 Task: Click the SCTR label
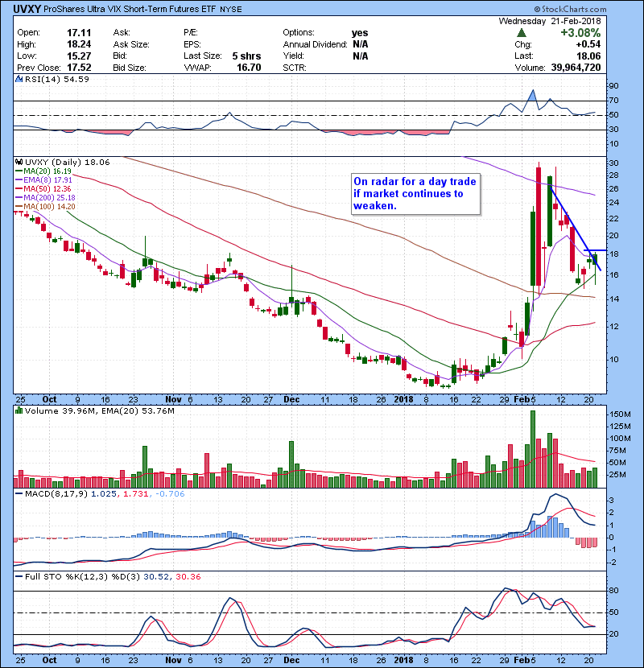[x=295, y=68]
